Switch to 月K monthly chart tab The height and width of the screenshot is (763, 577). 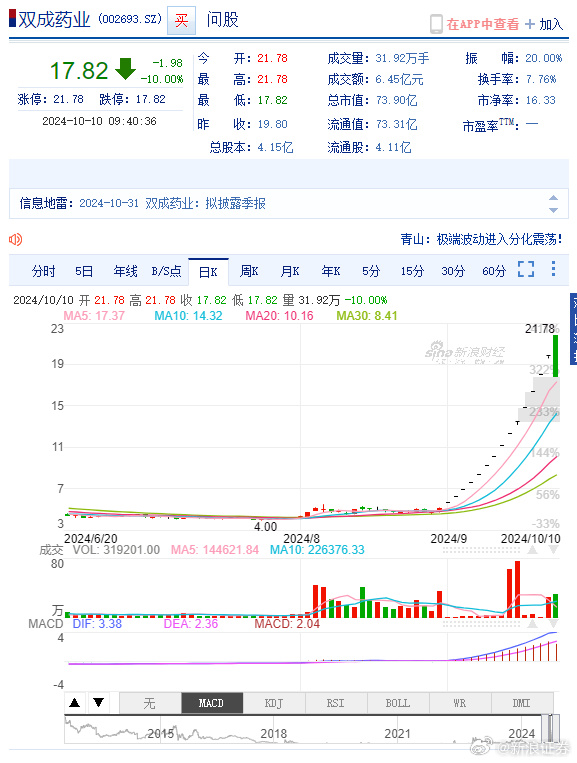click(290, 271)
